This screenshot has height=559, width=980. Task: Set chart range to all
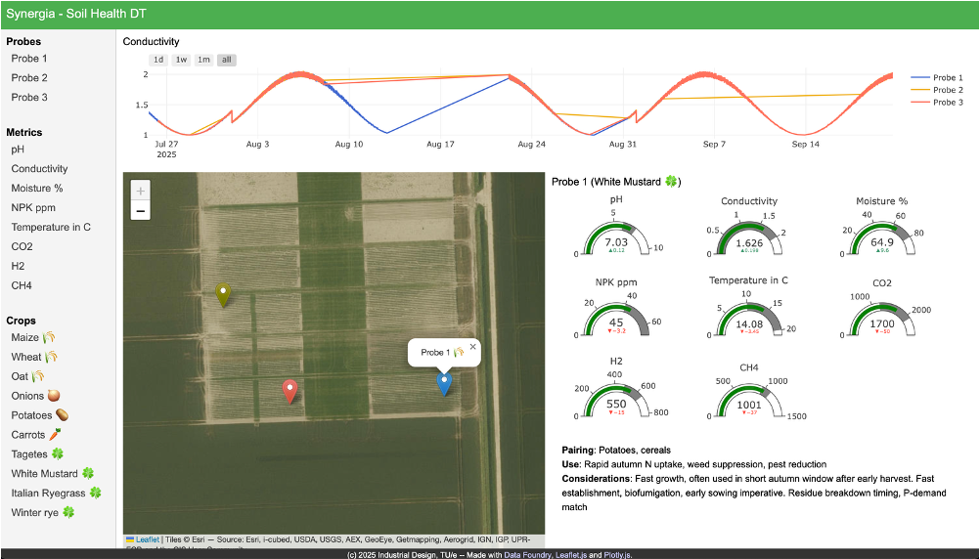[x=226, y=60]
